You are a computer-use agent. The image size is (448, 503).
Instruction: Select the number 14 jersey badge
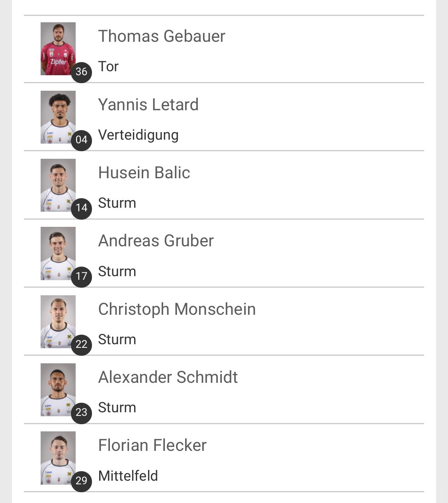coord(81,208)
